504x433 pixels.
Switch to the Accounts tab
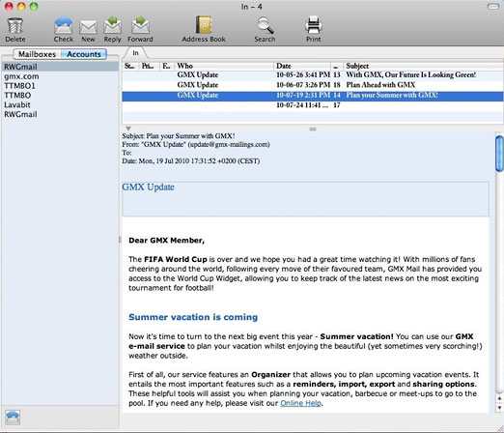(84, 54)
